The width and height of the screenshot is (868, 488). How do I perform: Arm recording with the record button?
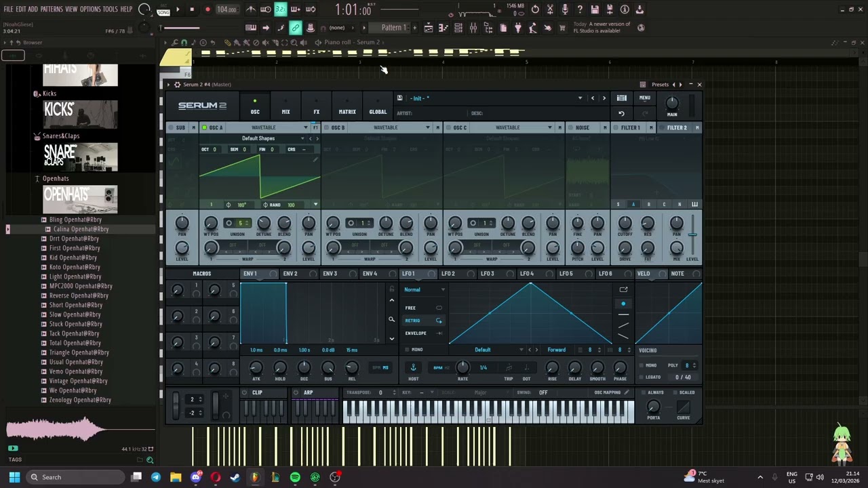(x=208, y=9)
